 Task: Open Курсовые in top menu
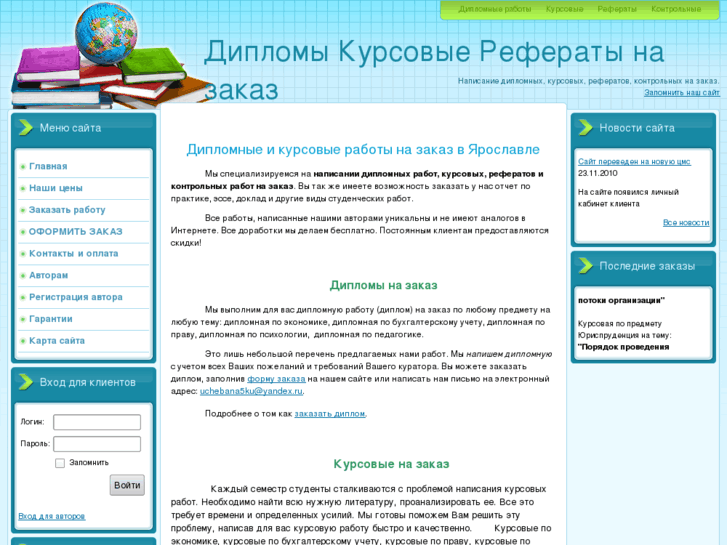tap(564, 9)
